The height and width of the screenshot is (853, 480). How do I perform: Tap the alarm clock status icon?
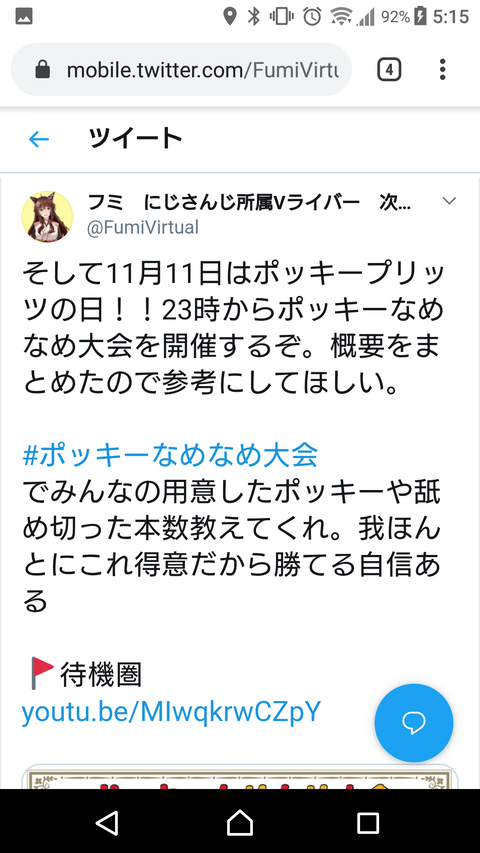[x=312, y=16]
